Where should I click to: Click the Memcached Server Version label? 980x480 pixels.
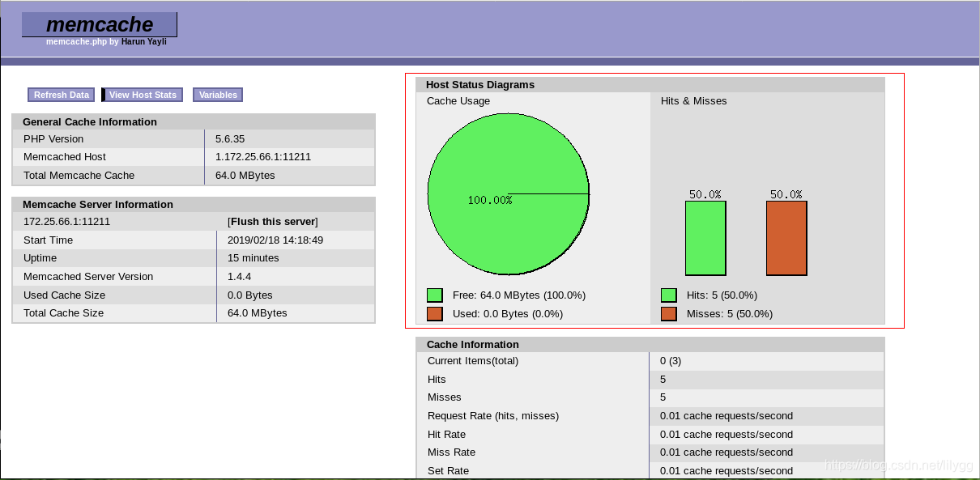tap(88, 277)
